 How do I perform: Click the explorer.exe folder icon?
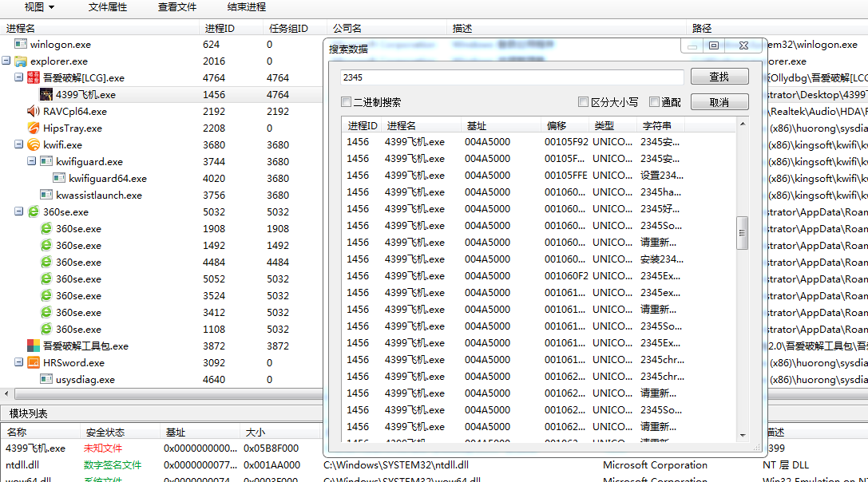[21, 61]
